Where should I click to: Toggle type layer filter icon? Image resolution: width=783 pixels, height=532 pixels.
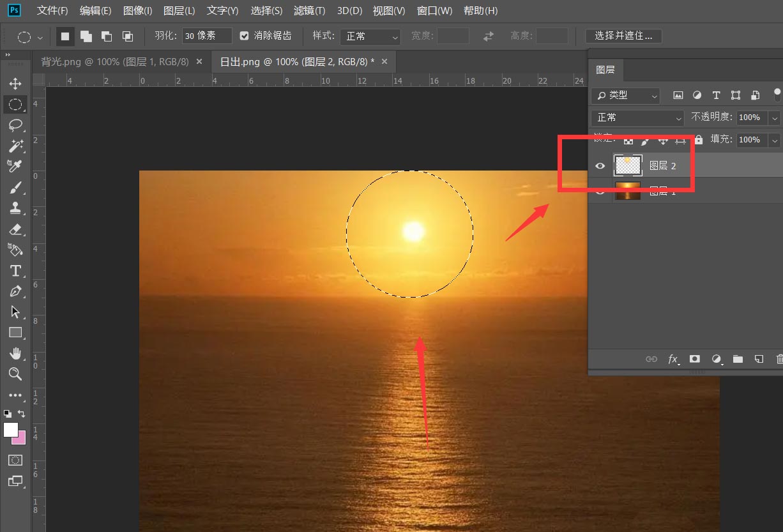point(716,95)
